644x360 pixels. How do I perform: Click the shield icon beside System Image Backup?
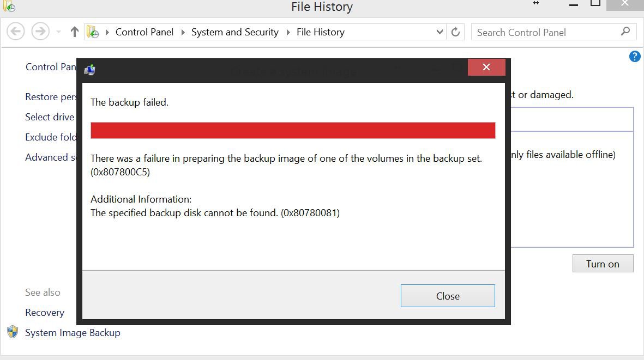coord(13,332)
